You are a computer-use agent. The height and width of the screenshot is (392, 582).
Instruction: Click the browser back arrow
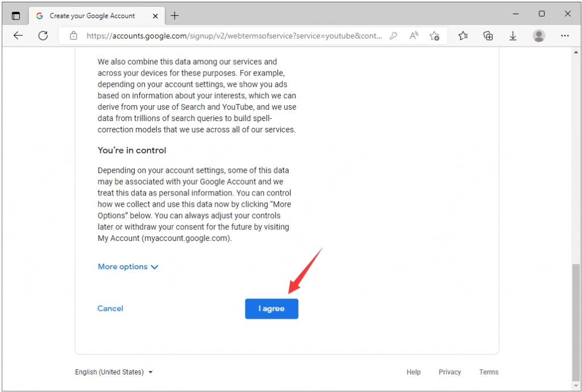click(18, 36)
